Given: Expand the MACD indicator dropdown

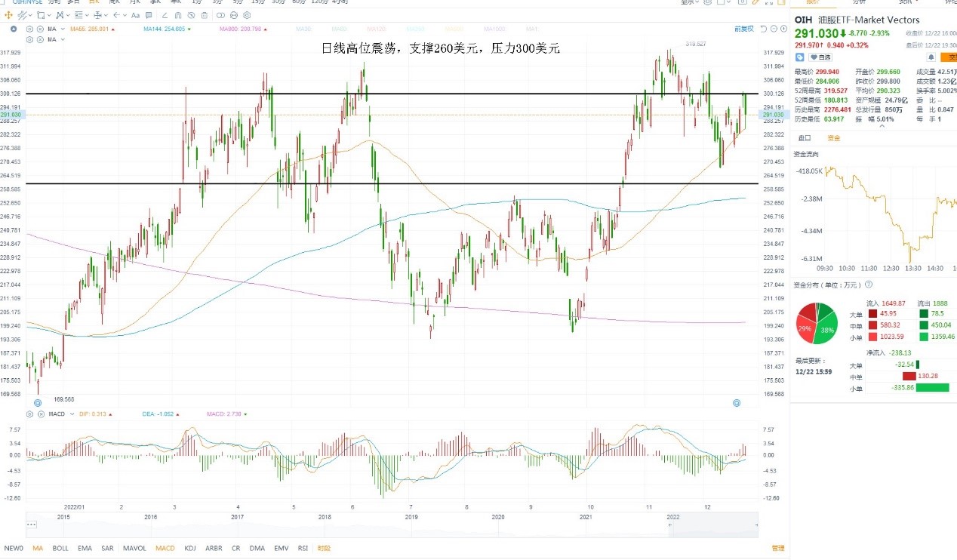Looking at the screenshot, I should coord(72,414).
